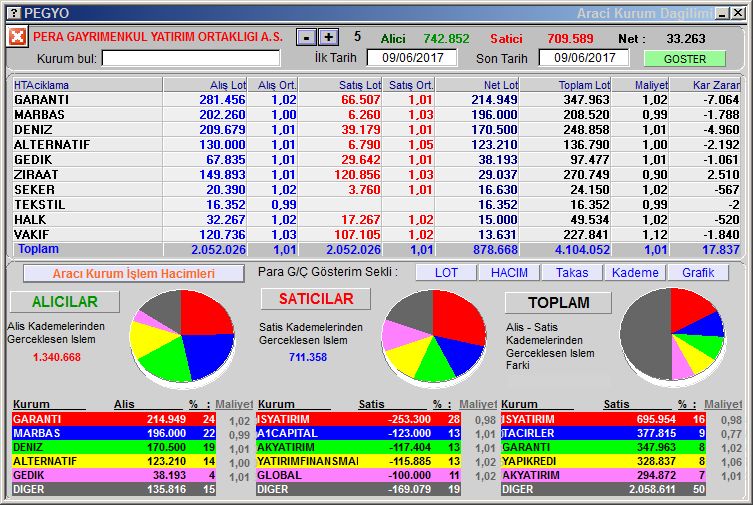753x505 pixels.
Task: Click red ISYATIRIM -253.300 sellers row
Action: [x=358, y=419]
